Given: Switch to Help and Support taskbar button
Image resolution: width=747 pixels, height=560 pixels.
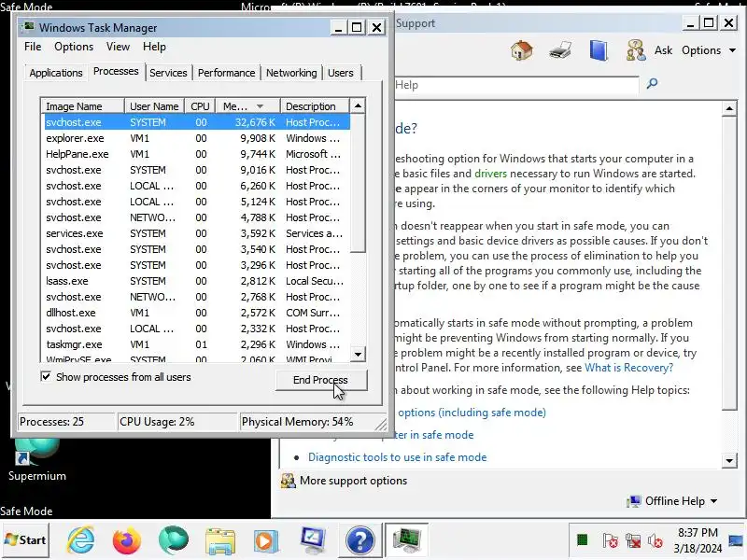Looking at the screenshot, I should click(360, 540).
